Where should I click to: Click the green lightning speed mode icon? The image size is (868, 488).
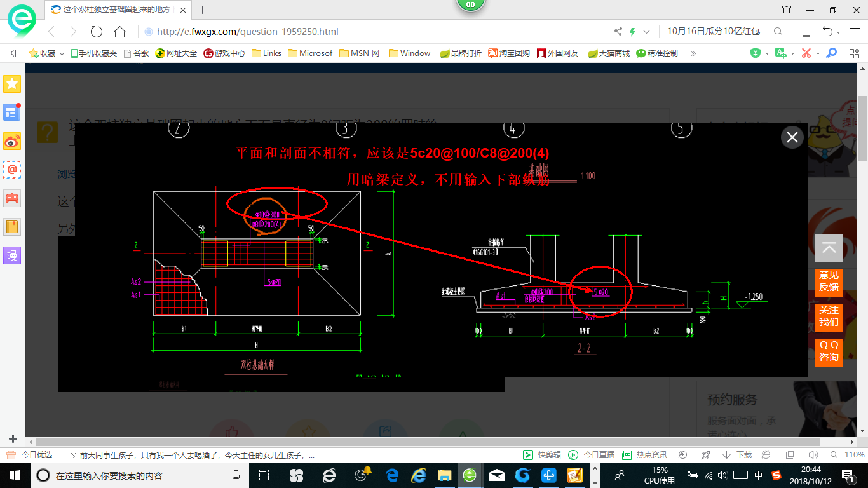633,32
